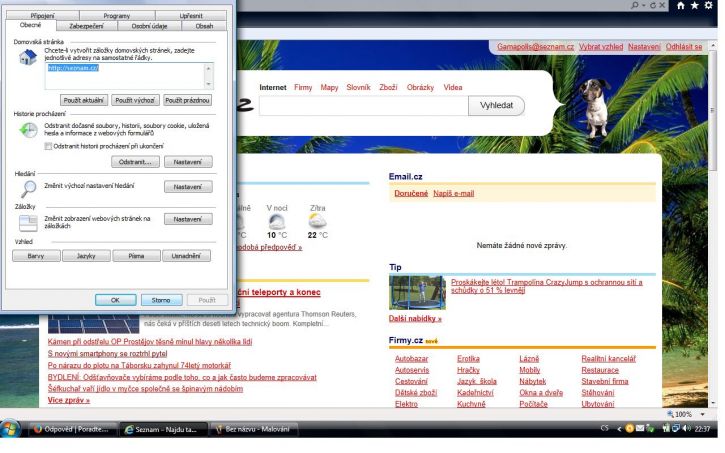Open the Vybrat vzhled link
The width and height of the screenshot is (725, 453).
(601, 47)
